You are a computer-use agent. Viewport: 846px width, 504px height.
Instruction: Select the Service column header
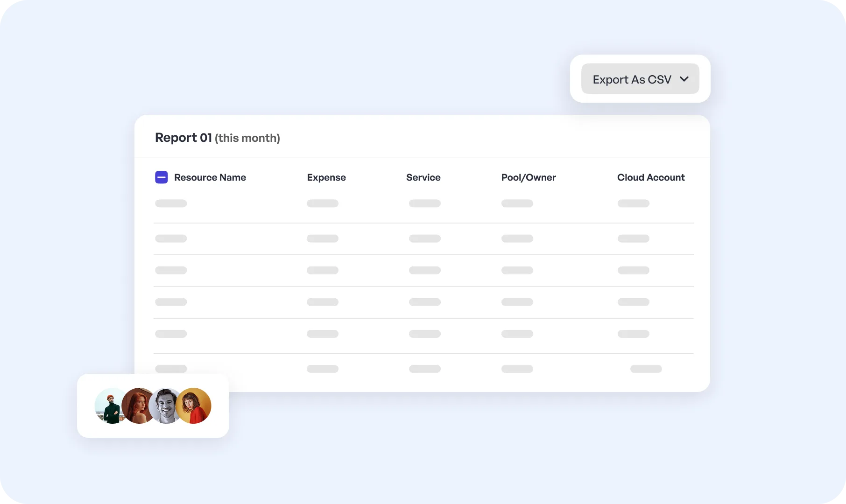[x=423, y=177]
